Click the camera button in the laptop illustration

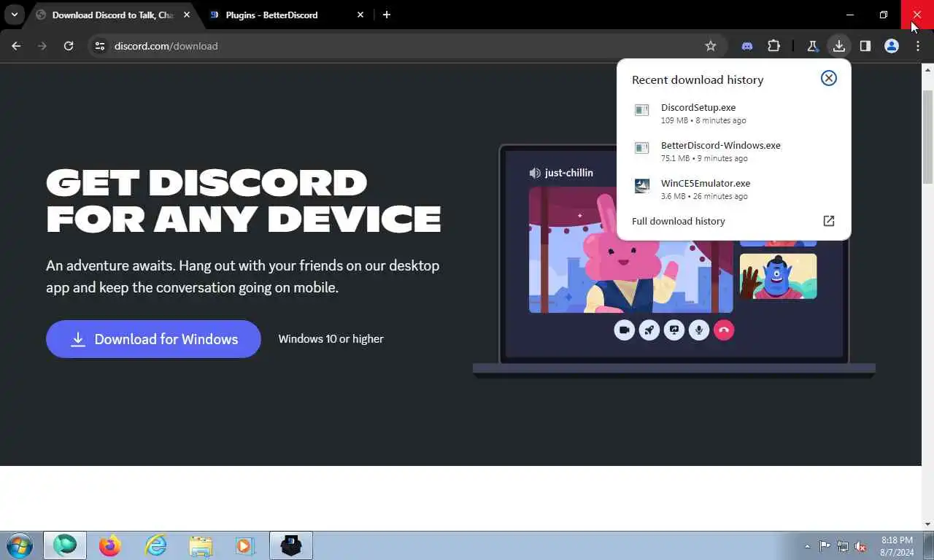point(625,330)
